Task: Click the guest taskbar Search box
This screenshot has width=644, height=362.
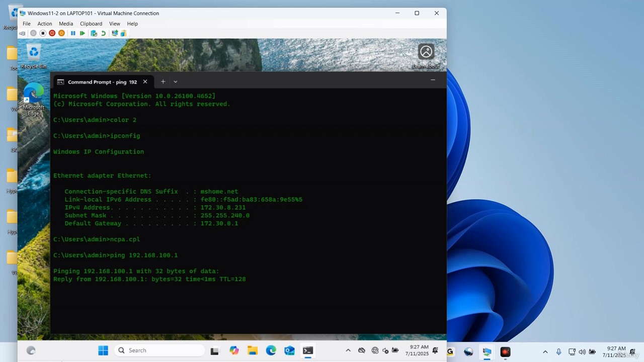Action: tap(159, 350)
